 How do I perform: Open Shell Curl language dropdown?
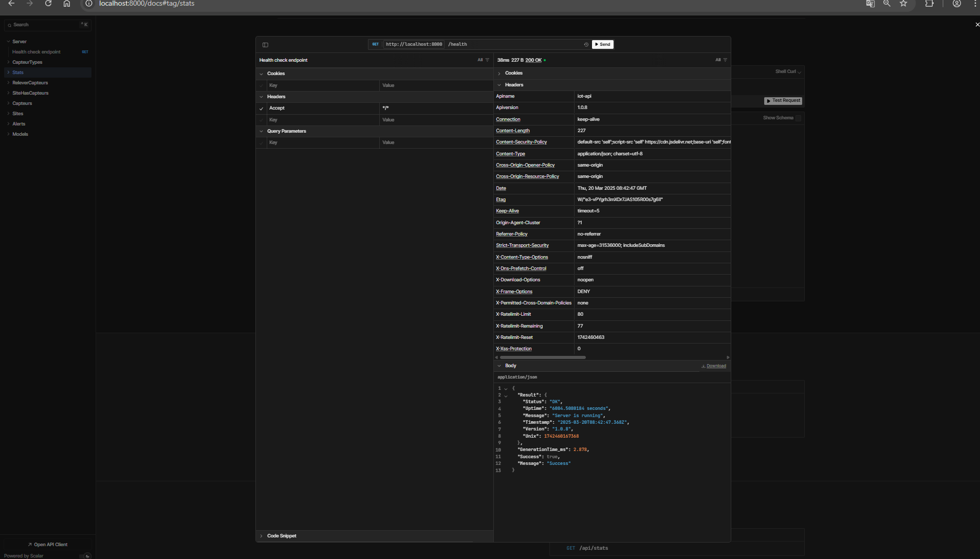pos(788,71)
